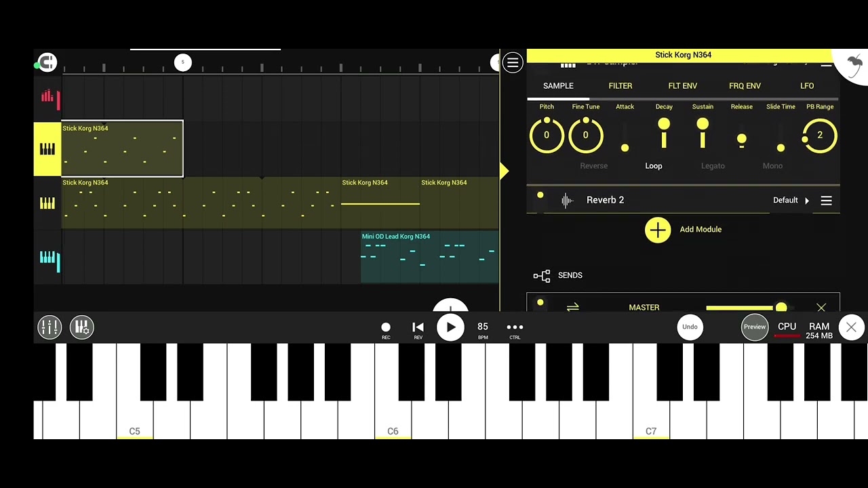Switch to the FRQ ENV tab

[x=745, y=86]
